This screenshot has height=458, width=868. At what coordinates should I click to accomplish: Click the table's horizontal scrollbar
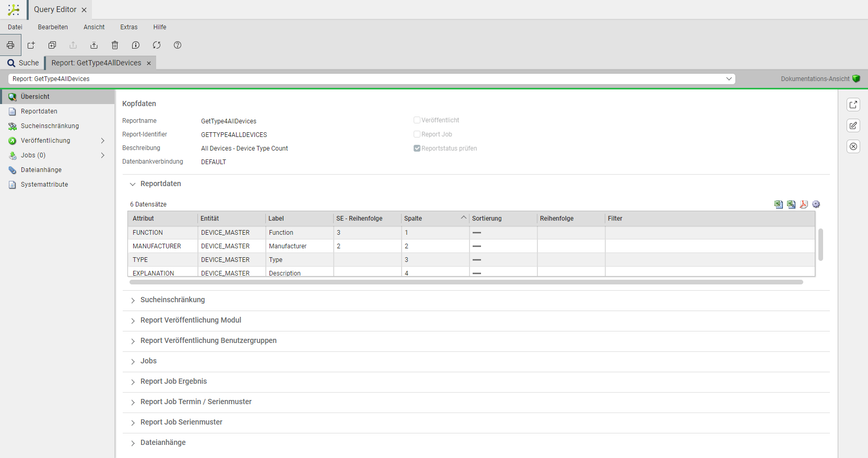(466, 282)
